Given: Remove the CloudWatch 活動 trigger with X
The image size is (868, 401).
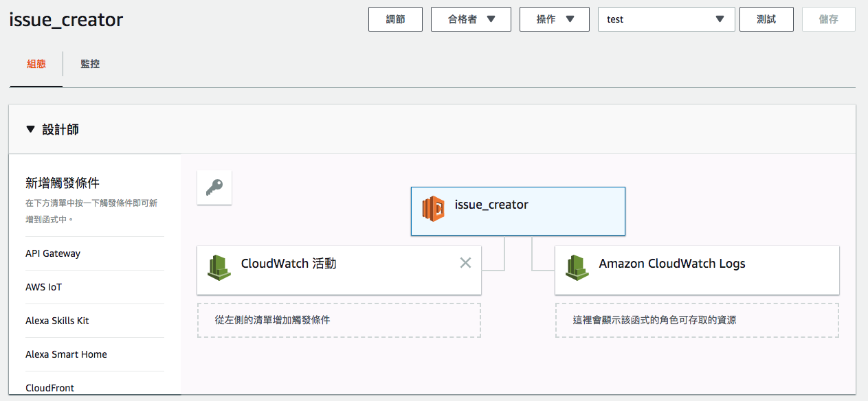Looking at the screenshot, I should pos(465,262).
